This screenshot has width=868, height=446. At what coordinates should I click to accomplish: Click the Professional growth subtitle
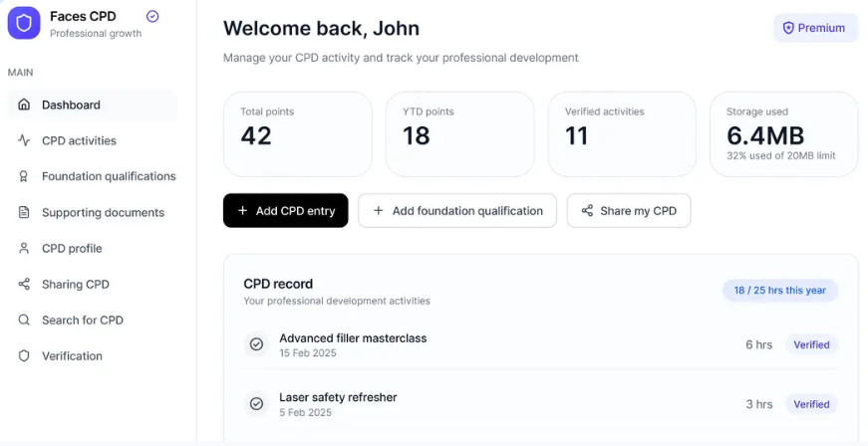[x=96, y=33]
